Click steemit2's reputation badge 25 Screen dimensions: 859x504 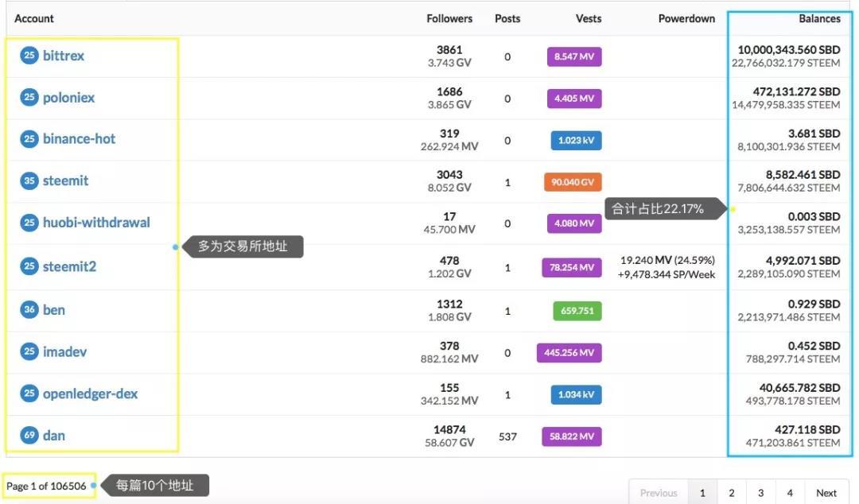tap(29, 266)
